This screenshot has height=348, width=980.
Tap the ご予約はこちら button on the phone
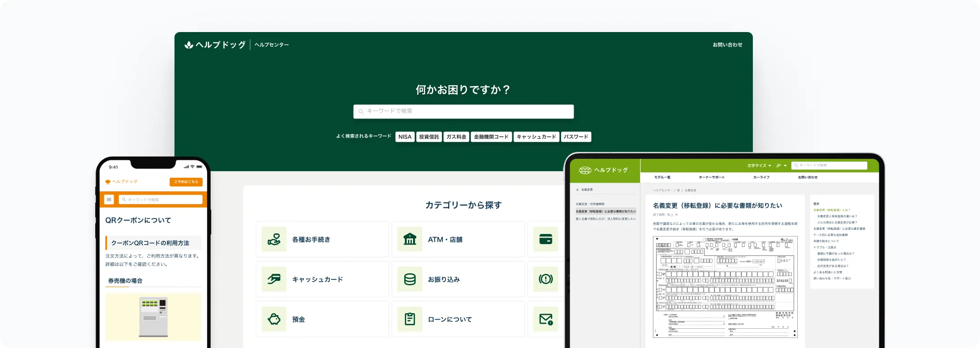186,182
